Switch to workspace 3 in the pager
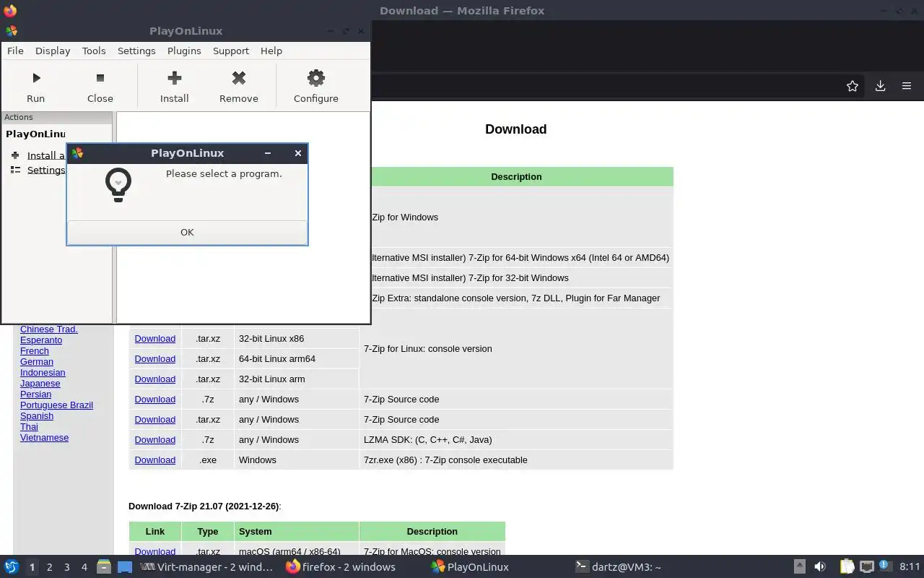The height and width of the screenshot is (578, 924). (66, 567)
